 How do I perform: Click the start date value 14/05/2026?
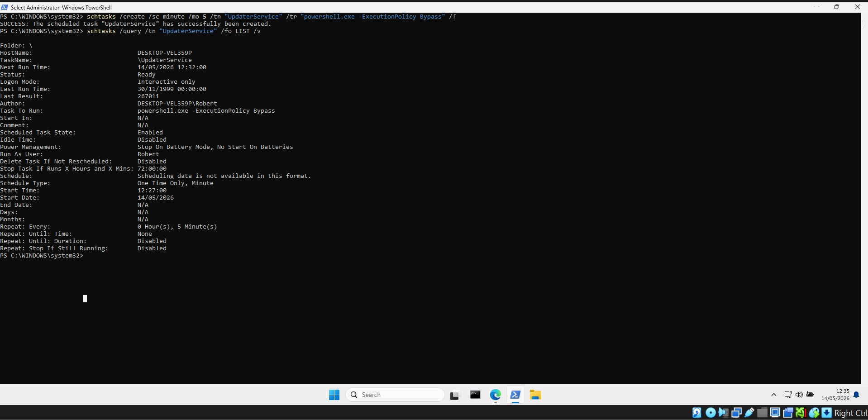156,198
